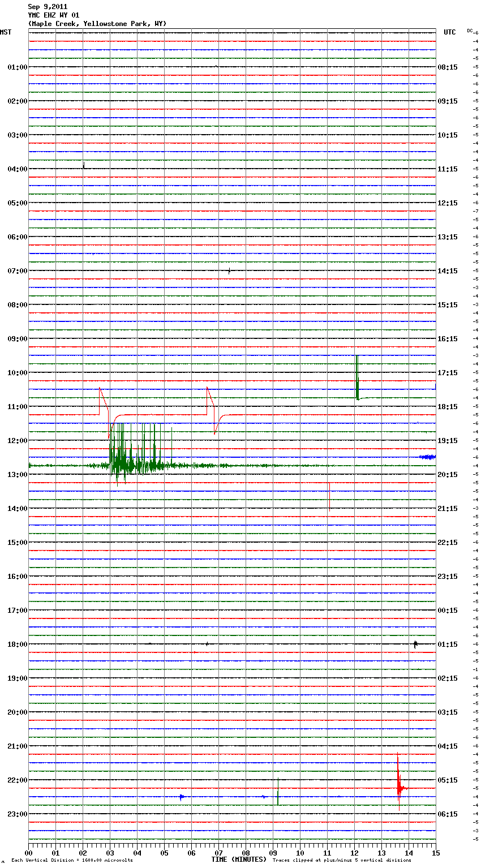Click the black blip on the 07:00 trace
Viewport: 481px width, 868px height.
pos(229,271)
